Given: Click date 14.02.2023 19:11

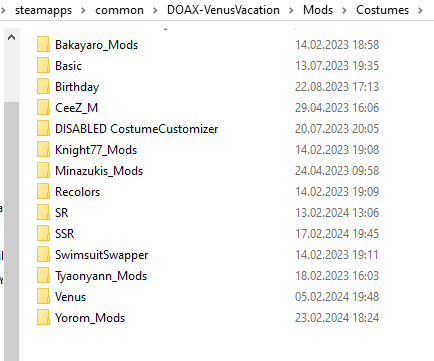Looking at the screenshot, I should (337, 255).
